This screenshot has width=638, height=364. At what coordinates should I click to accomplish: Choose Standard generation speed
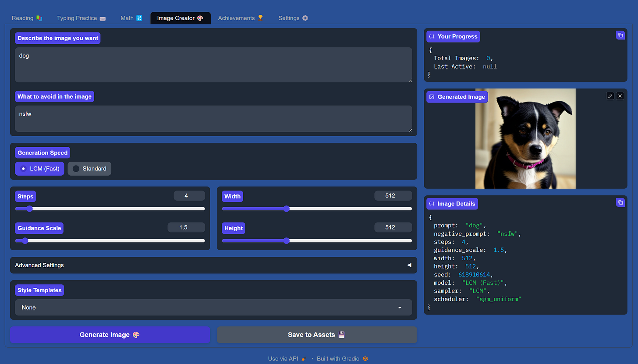point(89,169)
